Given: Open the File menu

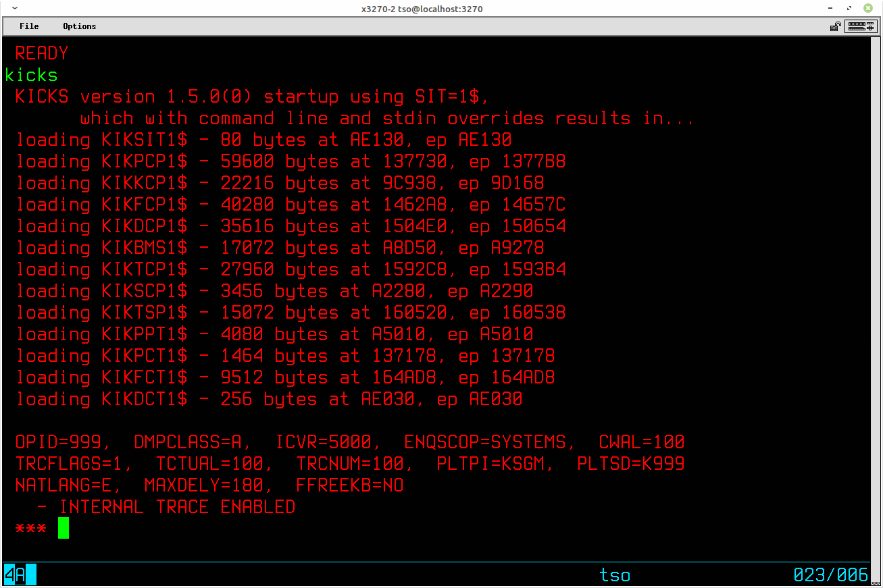Looking at the screenshot, I should (29, 26).
